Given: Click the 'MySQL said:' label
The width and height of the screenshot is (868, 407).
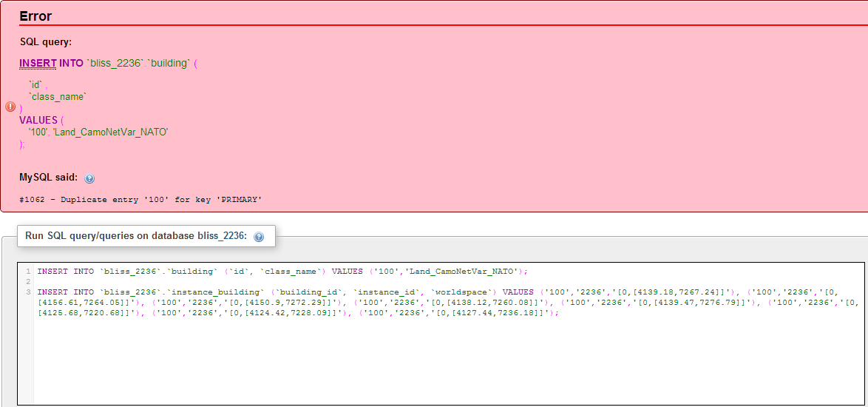Looking at the screenshot, I should pyautogui.click(x=49, y=178).
